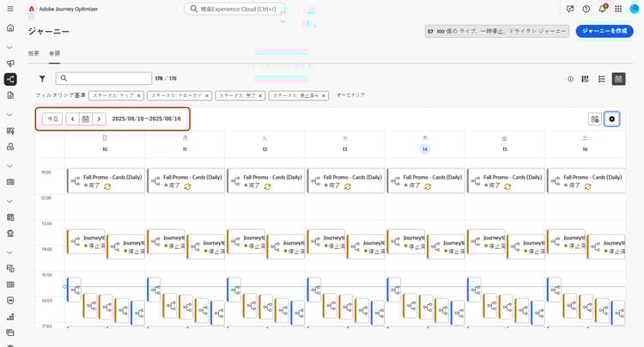644x347 pixels.
Task: Switch to the 参照 (browse) tab
Action: click(x=55, y=53)
